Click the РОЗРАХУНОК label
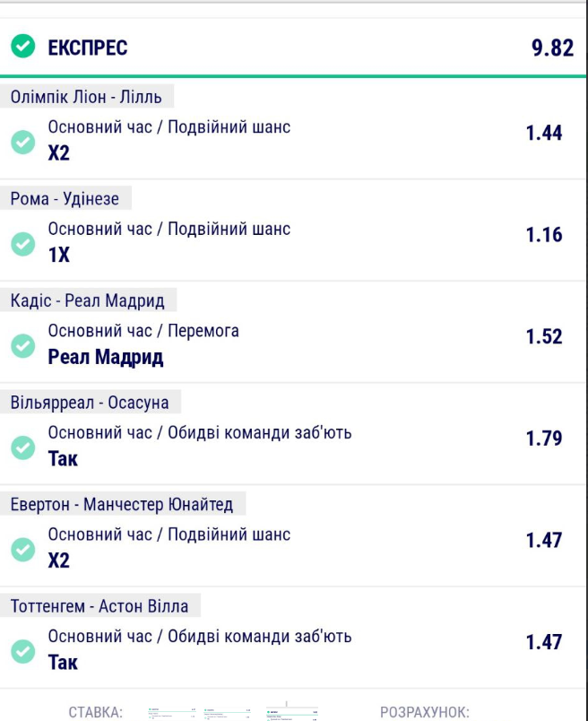588x721 pixels. (425, 712)
